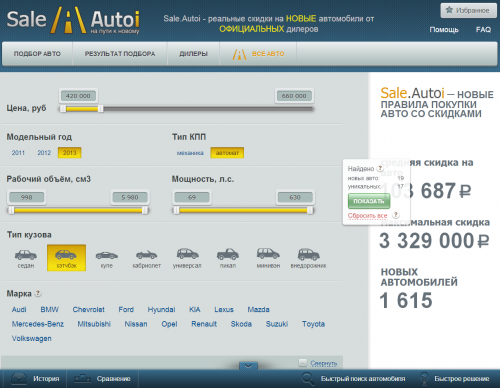The width and height of the screenshot is (500, 388).
Task: Toggle автомат transmission type
Action: point(227,153)
